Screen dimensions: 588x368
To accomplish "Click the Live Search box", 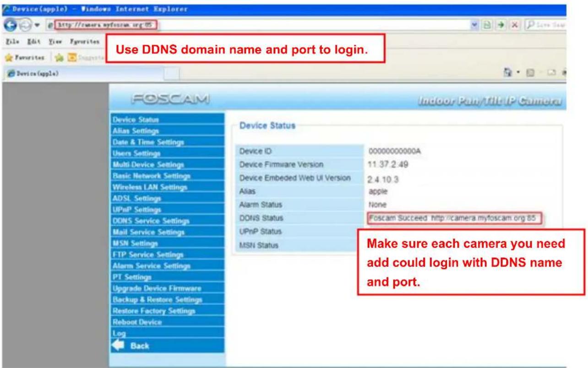I will [x=546, y=24].
